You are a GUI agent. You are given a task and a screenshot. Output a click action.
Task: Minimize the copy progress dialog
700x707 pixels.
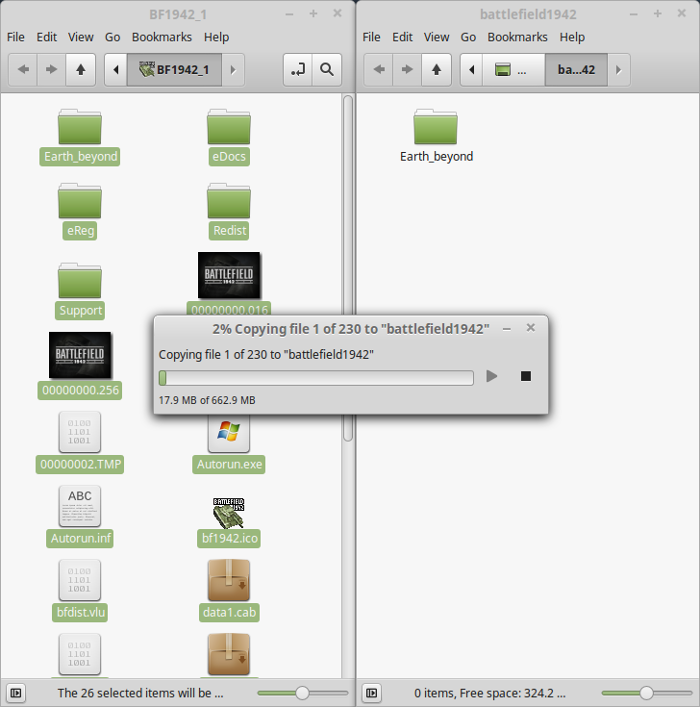[507, 329]
